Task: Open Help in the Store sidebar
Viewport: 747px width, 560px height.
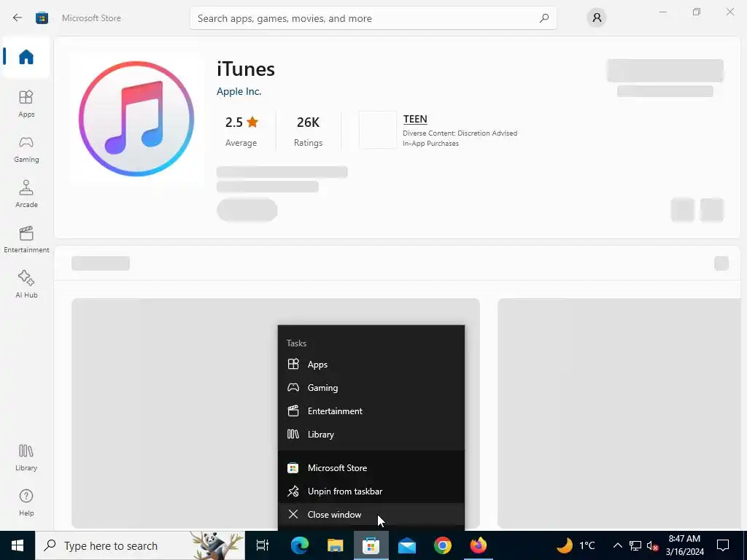Action: tap(26, 503)
